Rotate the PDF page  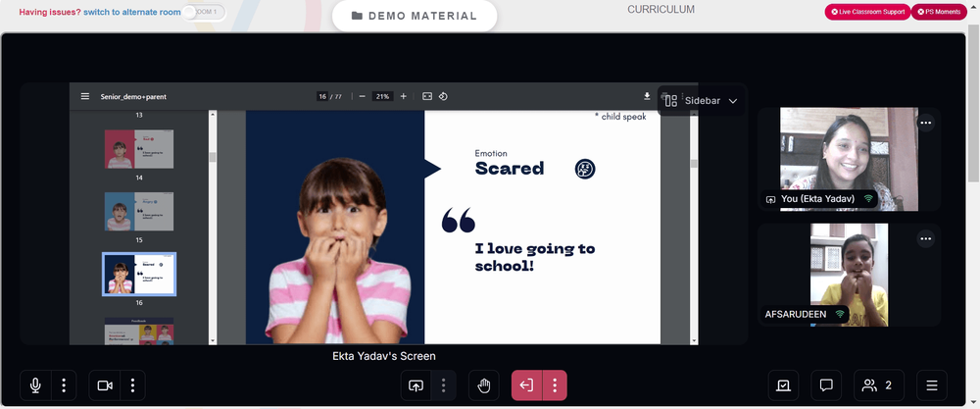443,96
